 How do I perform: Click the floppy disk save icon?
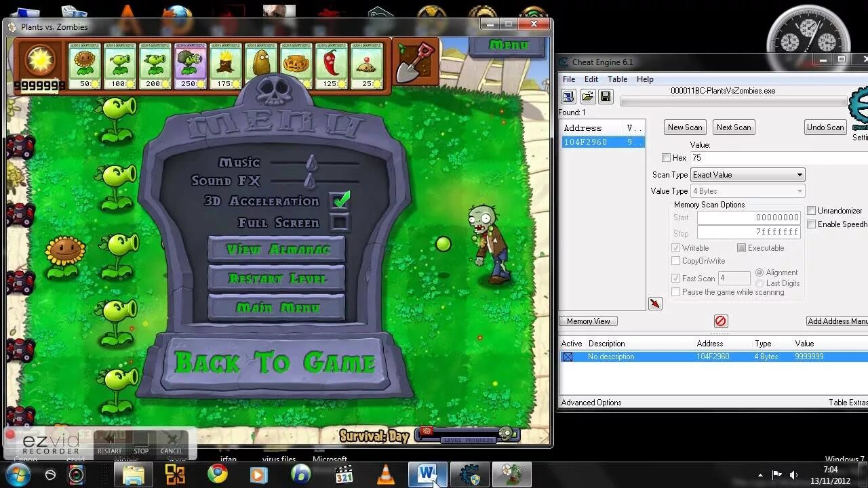pyautogui.click(x=606, y=97)
